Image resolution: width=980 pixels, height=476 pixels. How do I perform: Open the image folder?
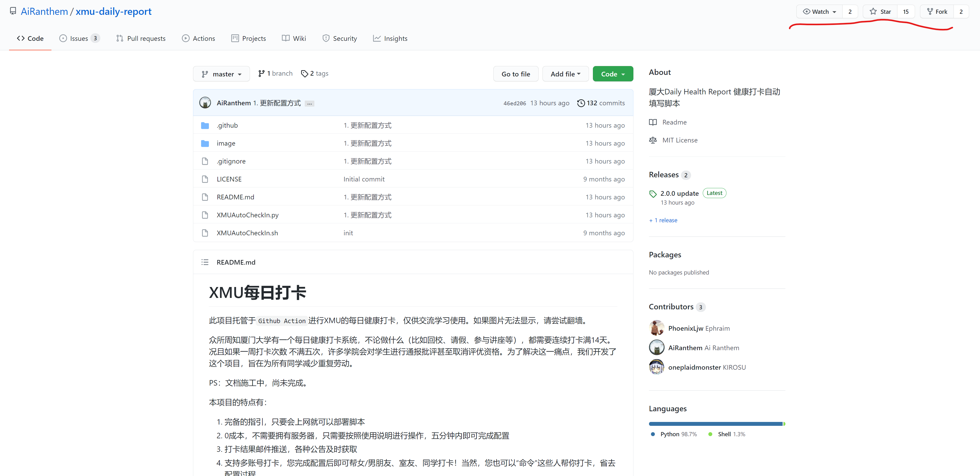click(x=226, y=143)
